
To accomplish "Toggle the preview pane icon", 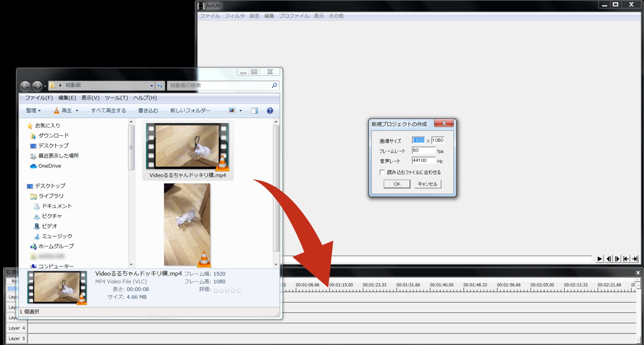I will coord(255,111).
